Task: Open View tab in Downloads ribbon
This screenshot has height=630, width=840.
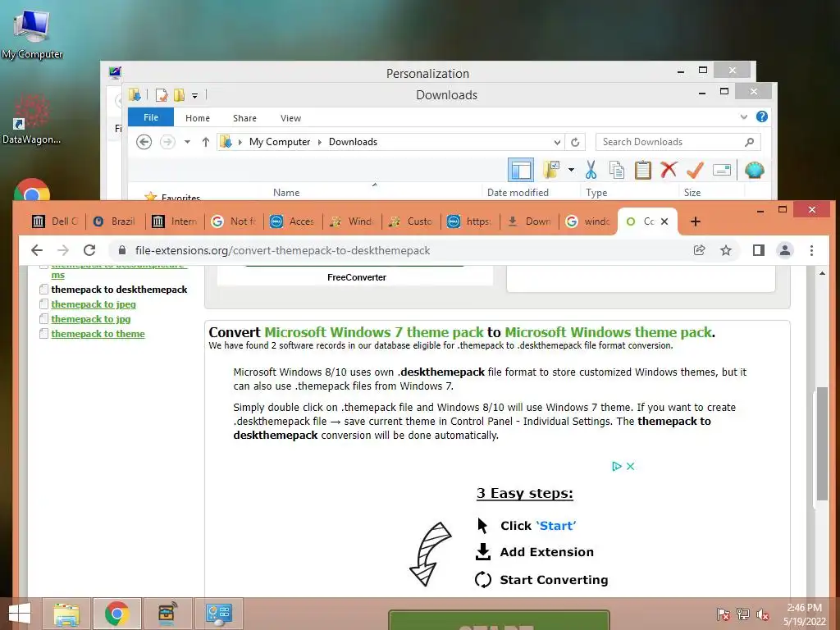Action: click(x=290, y=118)
